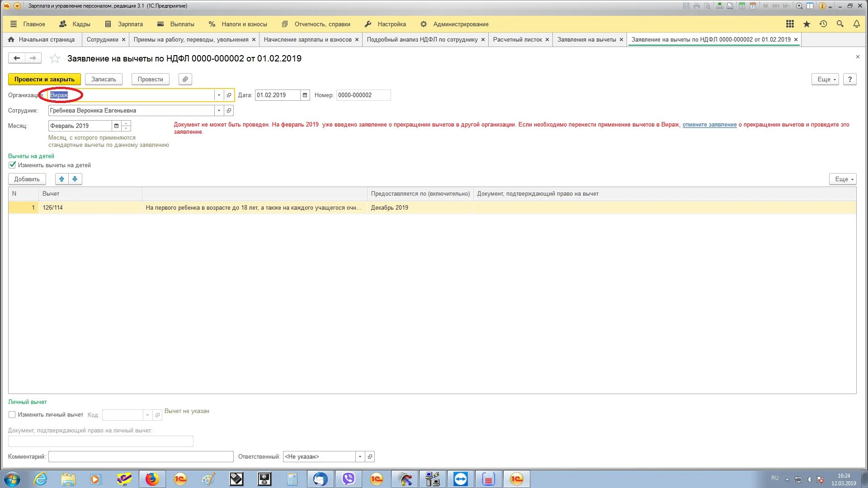Open calendar picker for Дата field

(305, 95)
